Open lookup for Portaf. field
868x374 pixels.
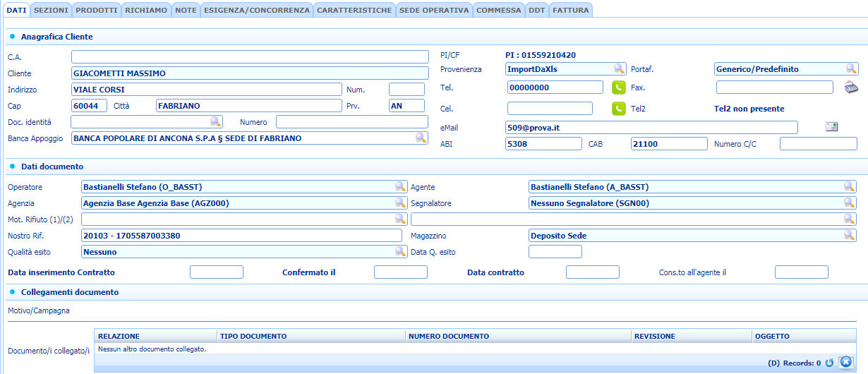click(x=851, y=68)
